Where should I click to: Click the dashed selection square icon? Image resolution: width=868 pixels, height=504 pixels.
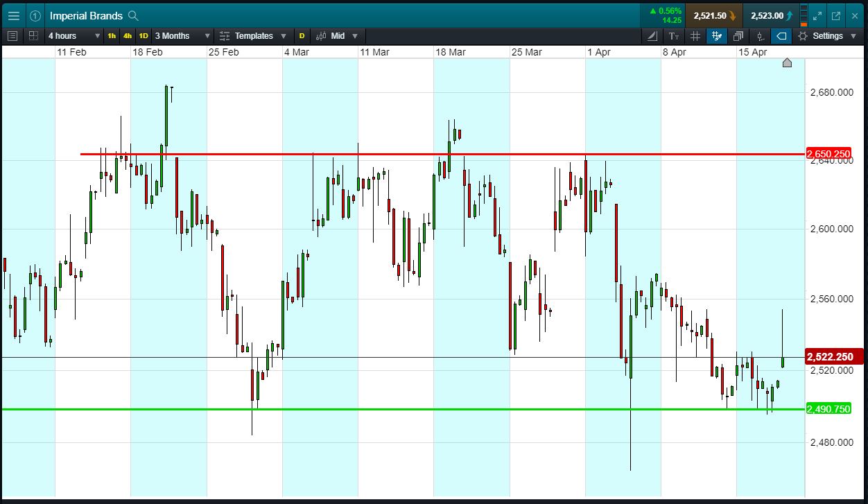34,36
